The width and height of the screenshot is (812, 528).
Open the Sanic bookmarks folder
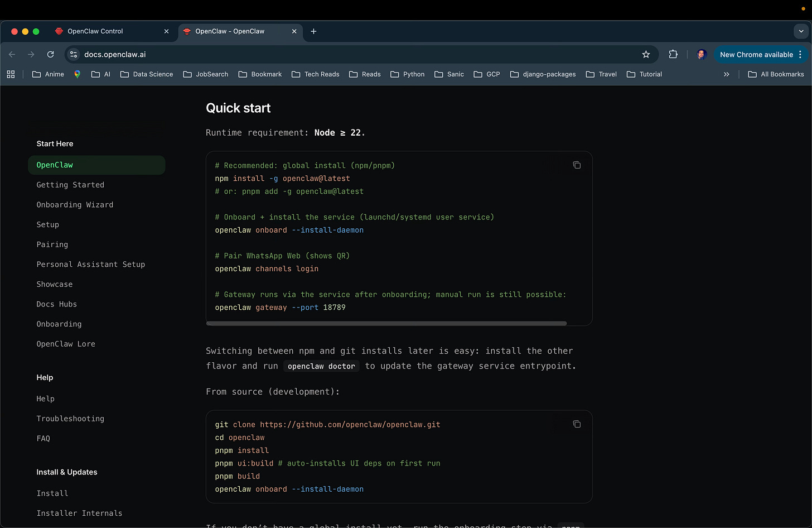tap(449, 74)
